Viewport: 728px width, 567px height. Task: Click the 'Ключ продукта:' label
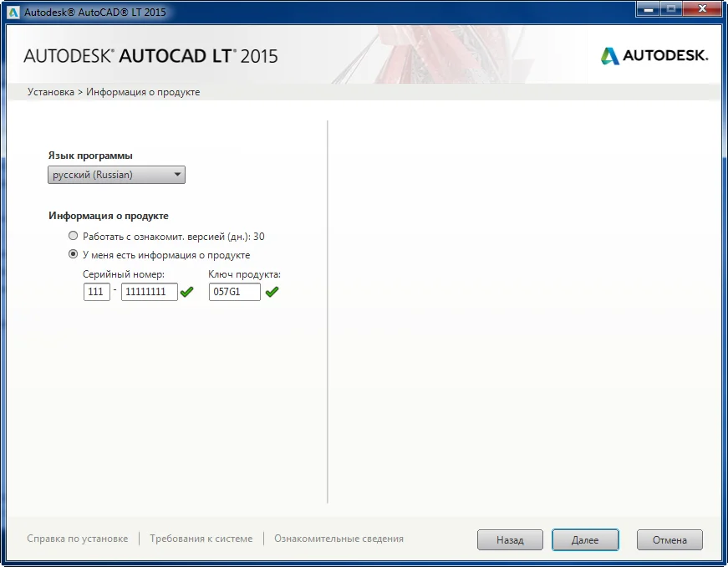244,274
